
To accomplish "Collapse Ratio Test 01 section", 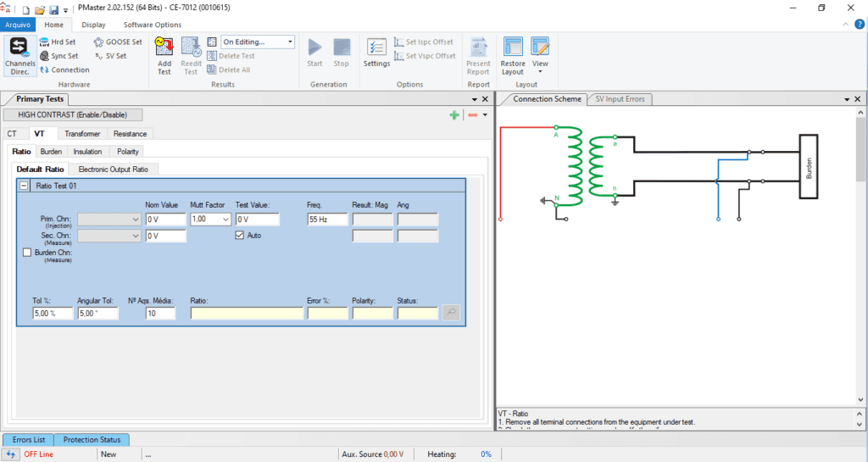I will click(x=24, y=186).
